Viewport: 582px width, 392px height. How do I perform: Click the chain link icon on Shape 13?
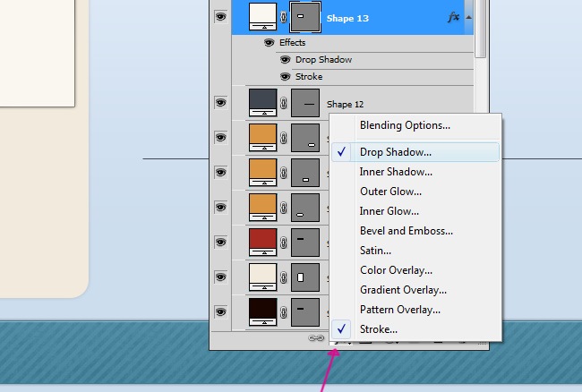(x=284, y=17)
